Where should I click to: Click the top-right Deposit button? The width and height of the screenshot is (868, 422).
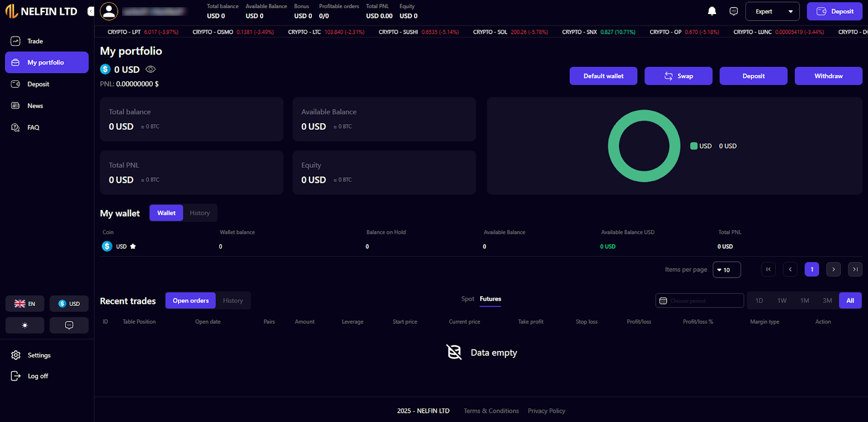point(834,11)
